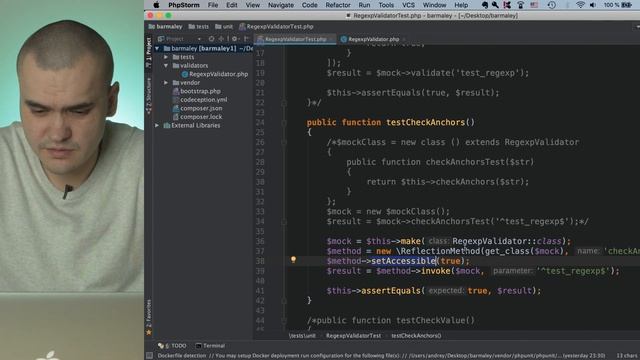Screen dimensions: 640x360
Task: Open the File menu
Action: tap(213, 5)
